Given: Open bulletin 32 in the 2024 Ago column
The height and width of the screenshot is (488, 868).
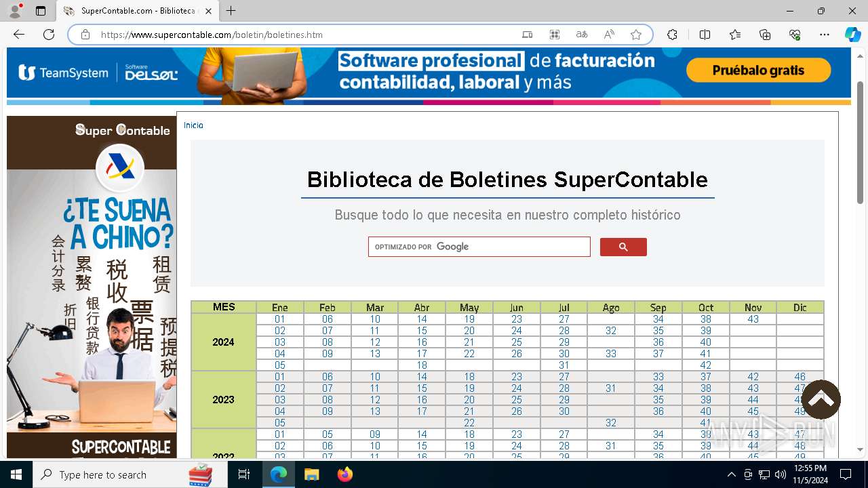Looking at the screenshot, I should tap(611, 331).
